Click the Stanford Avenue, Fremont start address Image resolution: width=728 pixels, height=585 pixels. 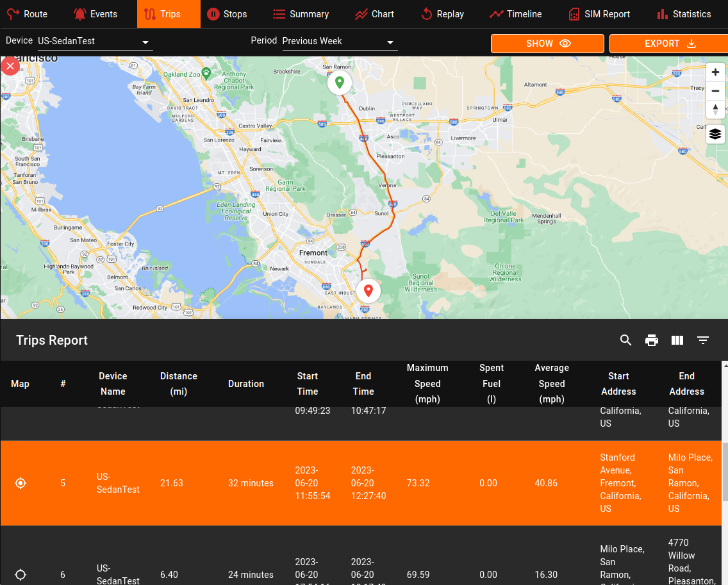pyautogui.click(x=620, y=483)
